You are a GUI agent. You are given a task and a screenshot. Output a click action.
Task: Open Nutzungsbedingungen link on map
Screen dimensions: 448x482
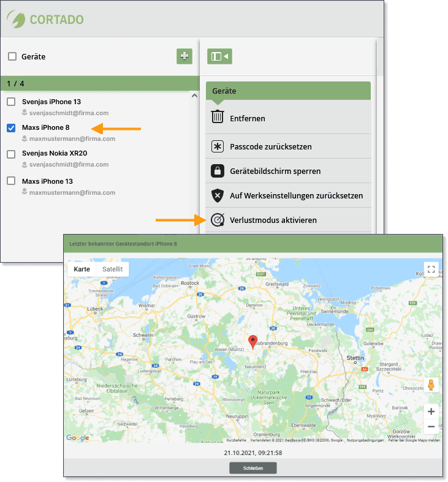click(365, 440)
